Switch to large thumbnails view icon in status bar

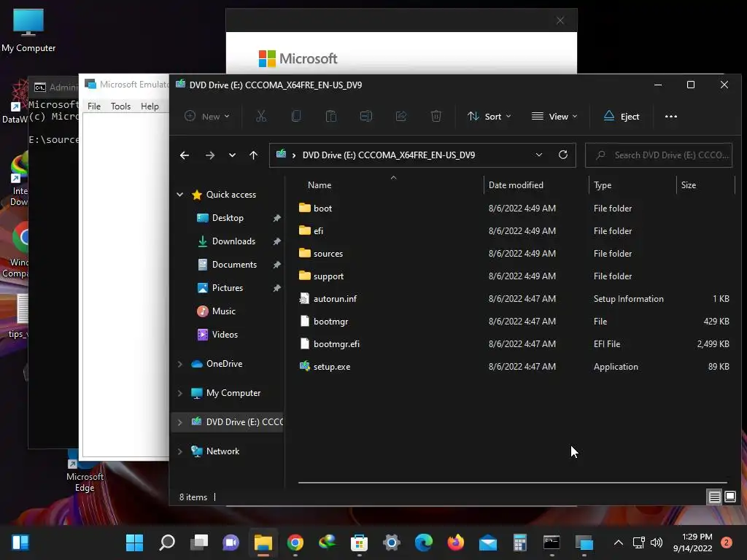click(x=730, y=497)
